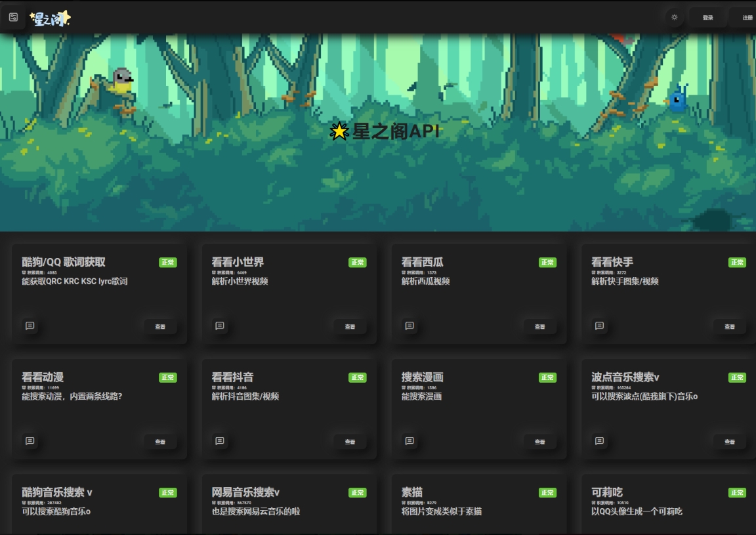Click the 星之阁API banner title
The height and width of the screenshot is (535, 756).
click(x=385, y=131)
